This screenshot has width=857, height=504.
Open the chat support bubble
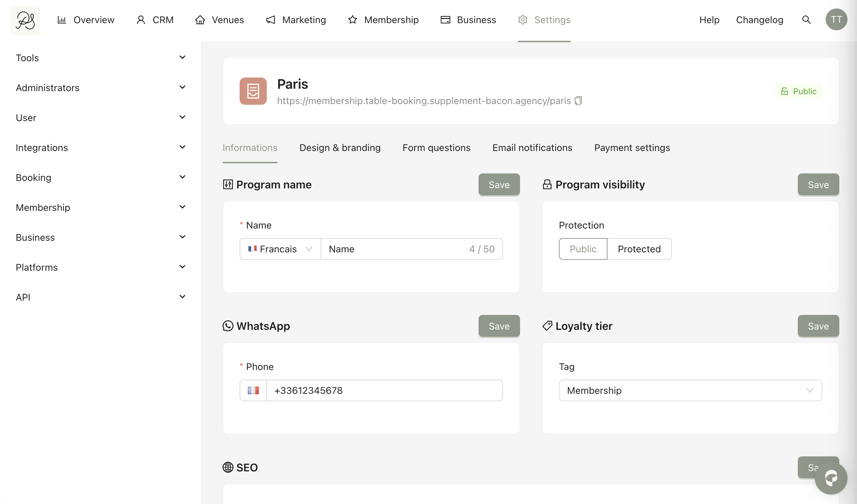(831, 478)
